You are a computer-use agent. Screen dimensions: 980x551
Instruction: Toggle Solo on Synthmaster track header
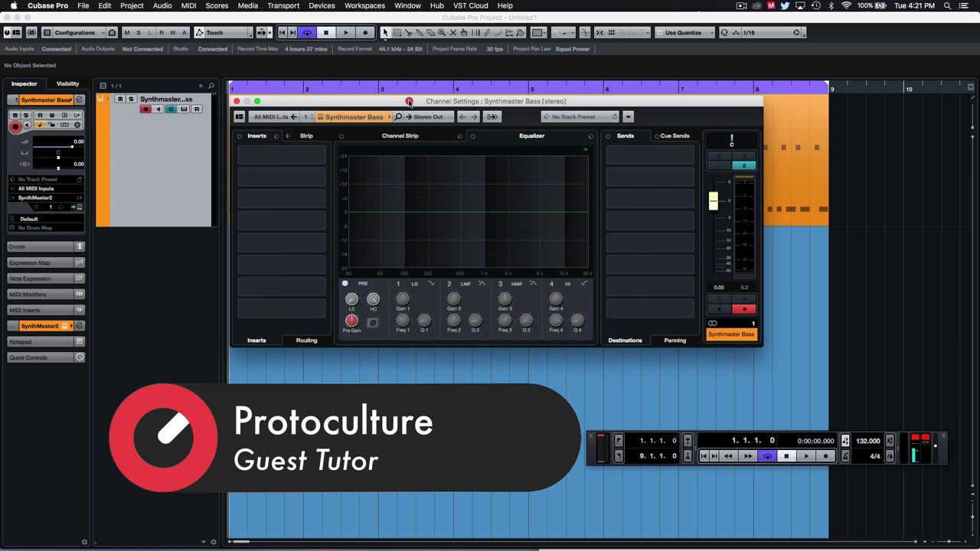click(x=131, y=99)
